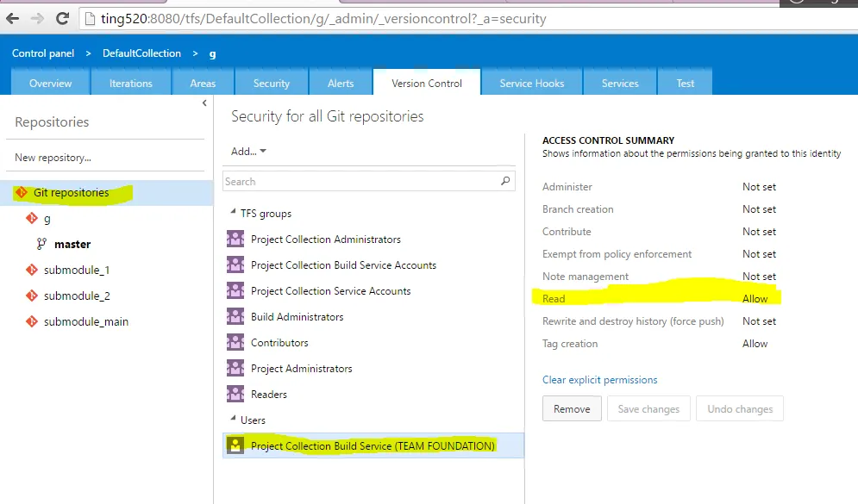Open the Add... dropdown menu
The height and width of the screenshot is (504, 858).
coord(248,152)
